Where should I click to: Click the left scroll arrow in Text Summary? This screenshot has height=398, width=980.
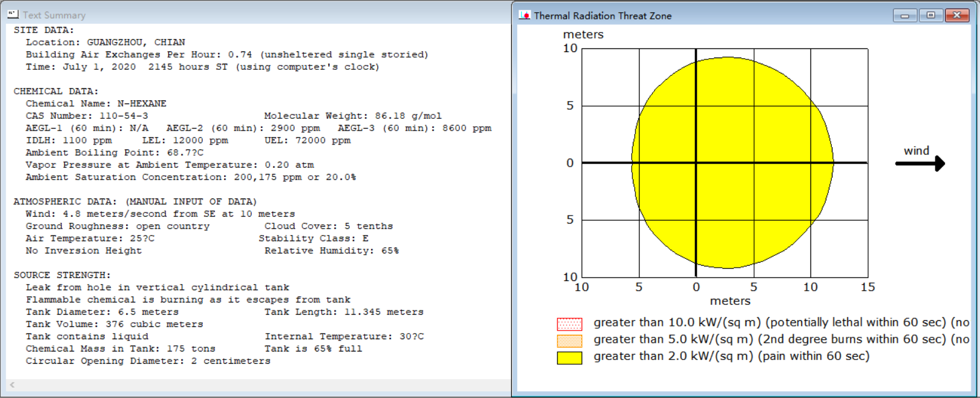12,385
